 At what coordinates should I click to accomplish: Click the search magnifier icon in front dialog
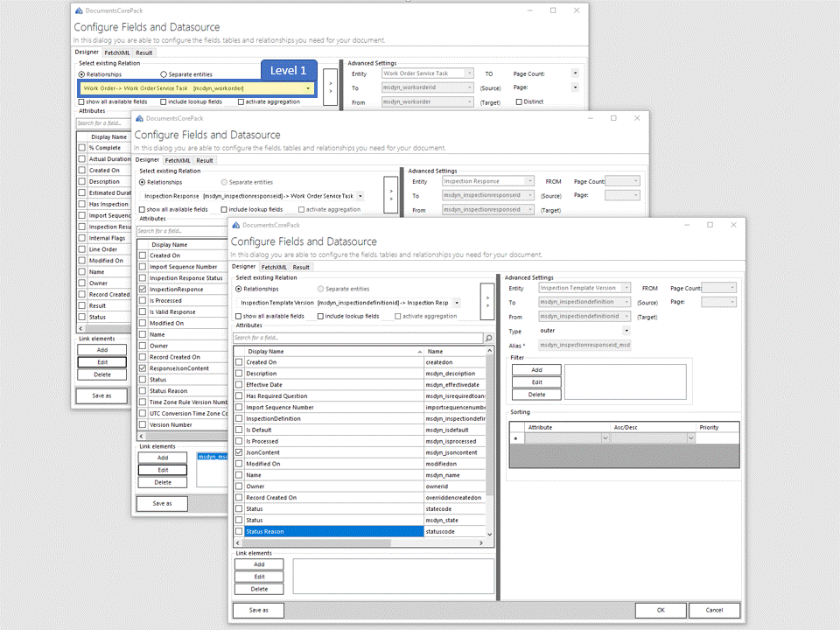click(x=488, y=338)
